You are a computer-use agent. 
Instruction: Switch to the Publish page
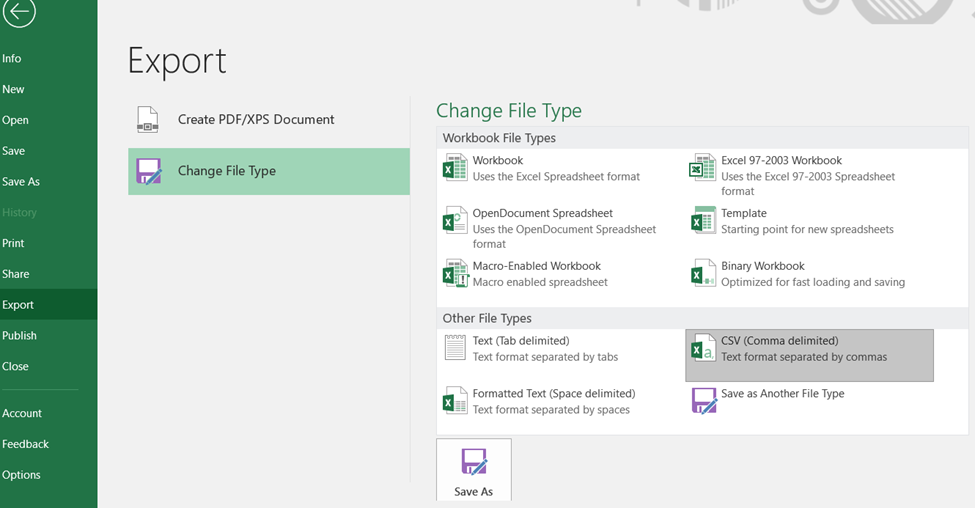pyautogui.click(x=19, y=336)
